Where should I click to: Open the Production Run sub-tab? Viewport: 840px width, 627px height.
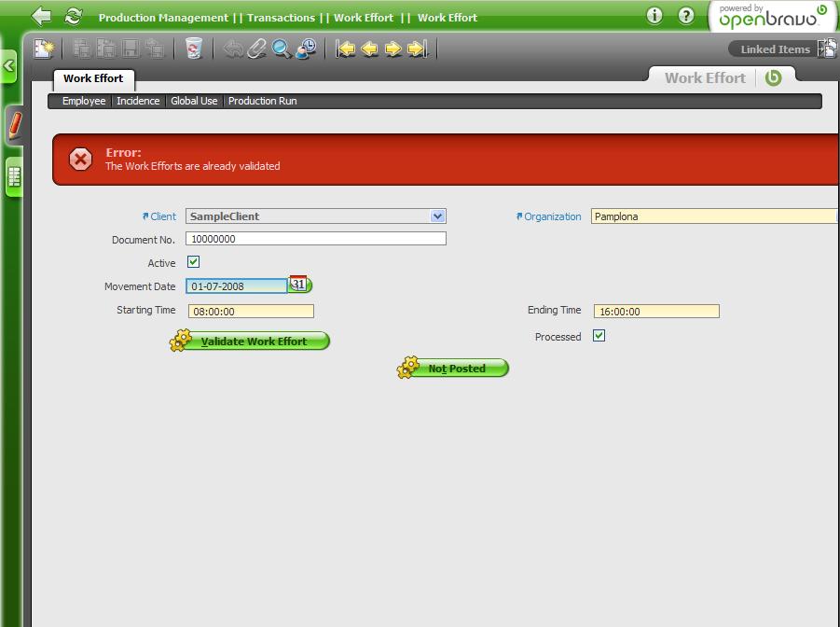(263, 101)
